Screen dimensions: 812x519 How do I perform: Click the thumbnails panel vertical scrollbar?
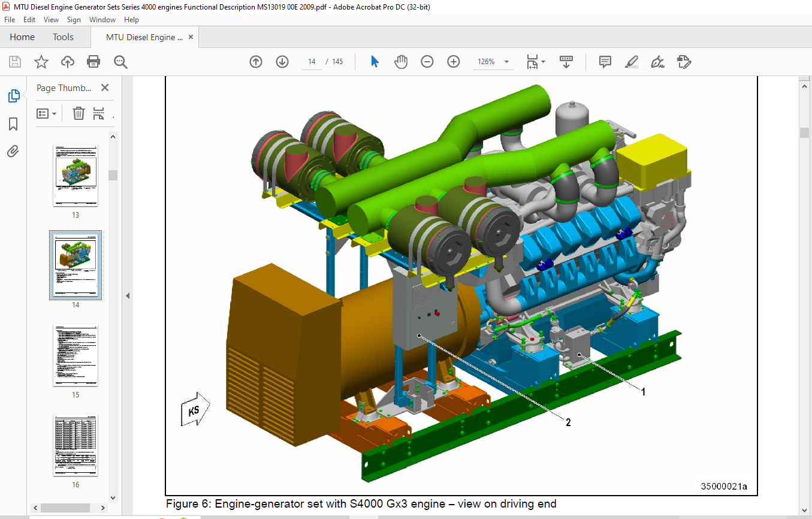[x=113, y=175]
